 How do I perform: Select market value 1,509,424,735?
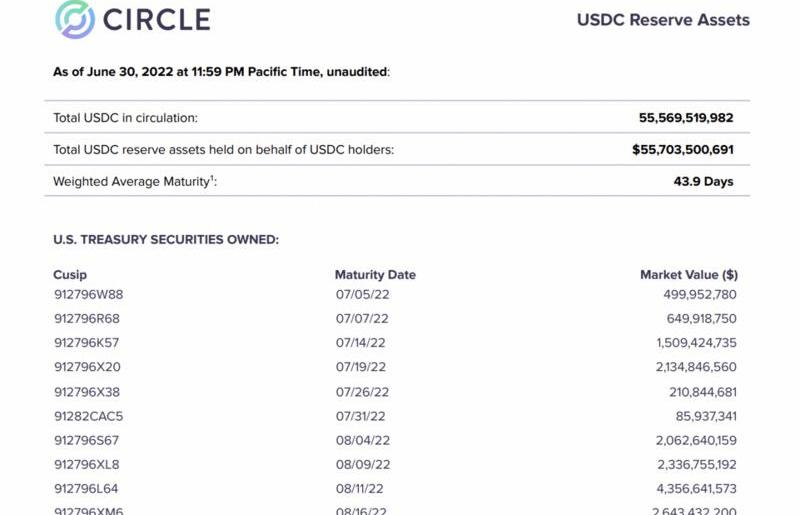(696, 342)
